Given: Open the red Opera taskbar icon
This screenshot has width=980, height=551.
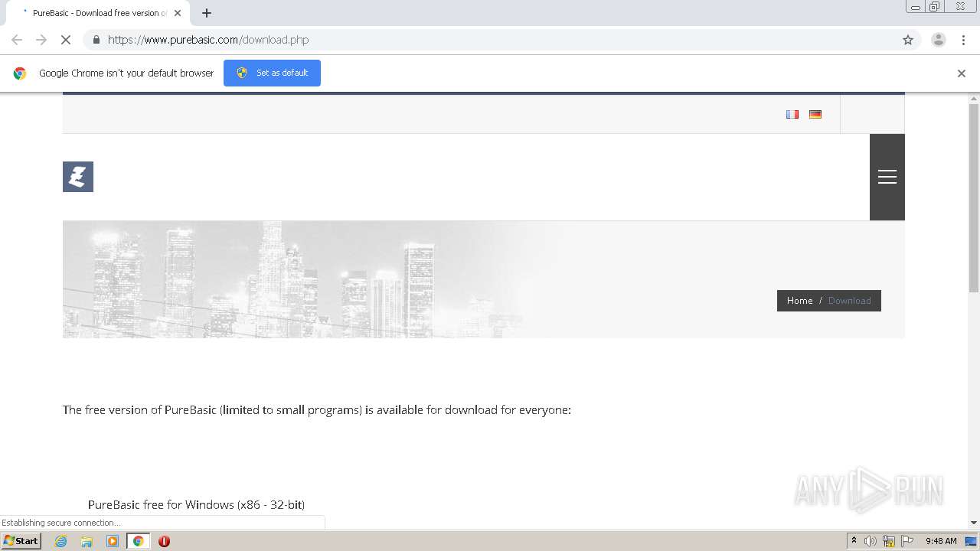Looking at the screenshot, I should tap(164, 541).
